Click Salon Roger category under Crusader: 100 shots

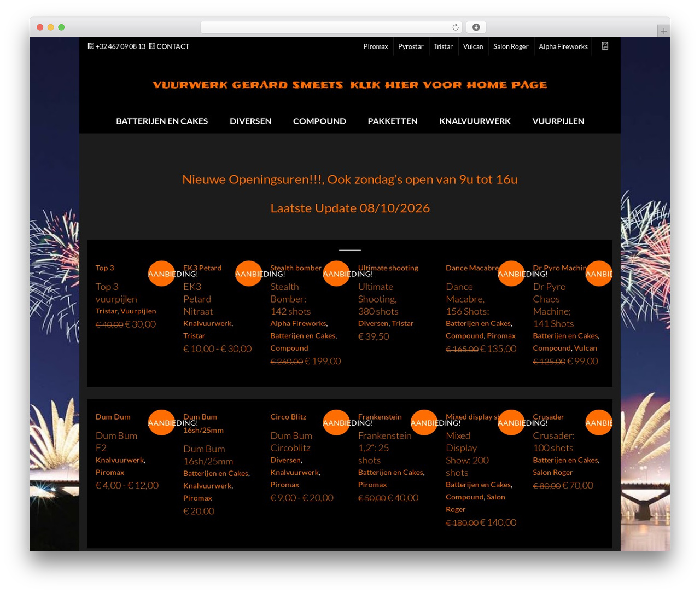pyautogui.click(x=553, y=472)
